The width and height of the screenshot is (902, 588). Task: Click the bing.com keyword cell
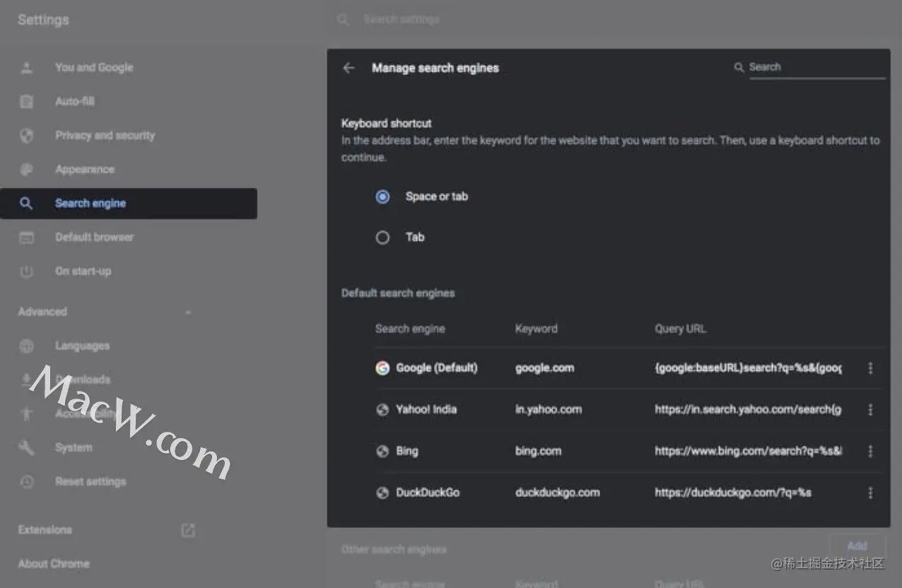[538, 451]
